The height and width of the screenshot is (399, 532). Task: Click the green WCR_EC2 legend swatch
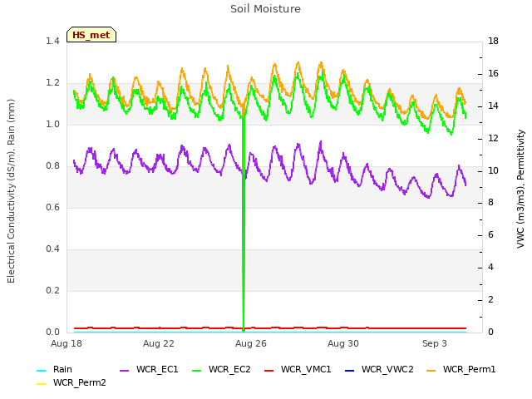pos(196,370)
